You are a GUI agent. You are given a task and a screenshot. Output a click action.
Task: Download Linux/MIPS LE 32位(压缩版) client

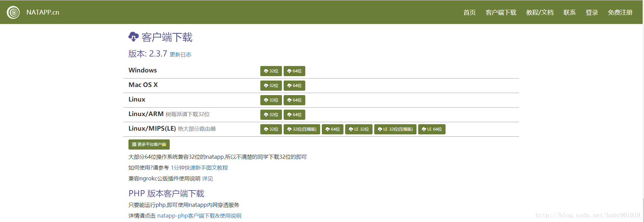(395, 129)
